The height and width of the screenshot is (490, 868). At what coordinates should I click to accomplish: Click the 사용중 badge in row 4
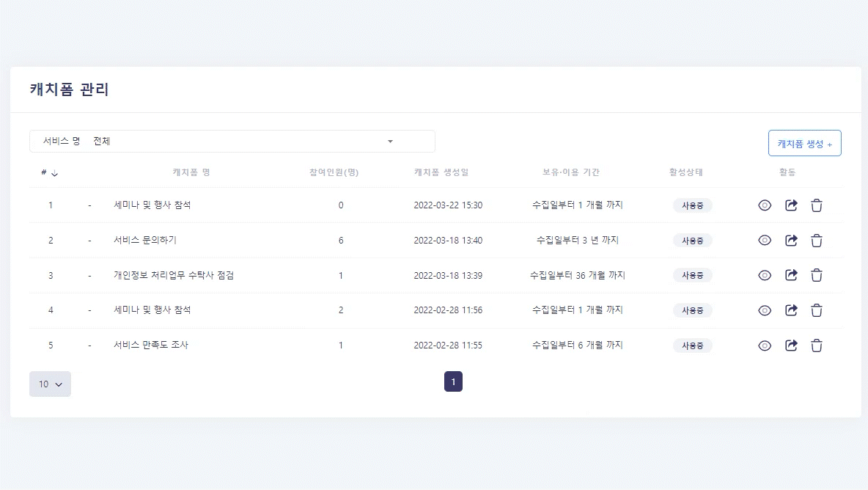[692, 310]
